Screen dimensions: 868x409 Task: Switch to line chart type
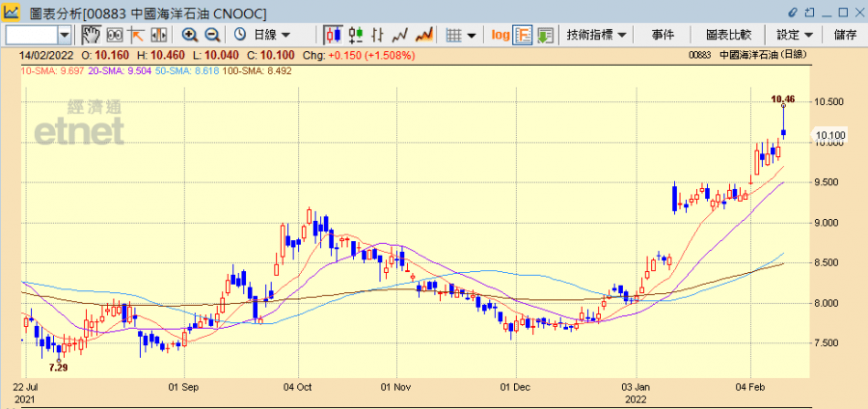[399, 36]
